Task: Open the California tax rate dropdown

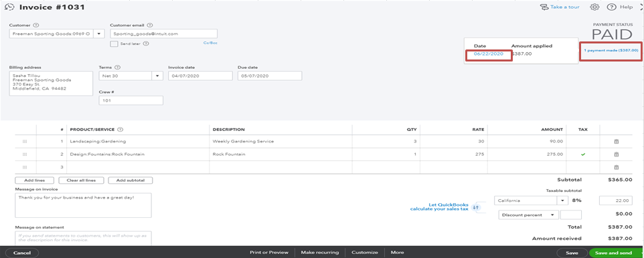Action: pos(562,201)
